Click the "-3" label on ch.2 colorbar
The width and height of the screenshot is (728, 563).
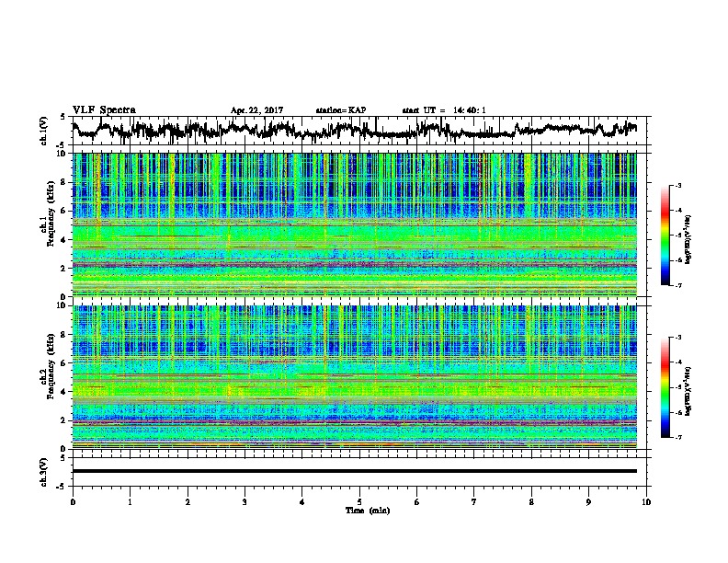point(678,338)
